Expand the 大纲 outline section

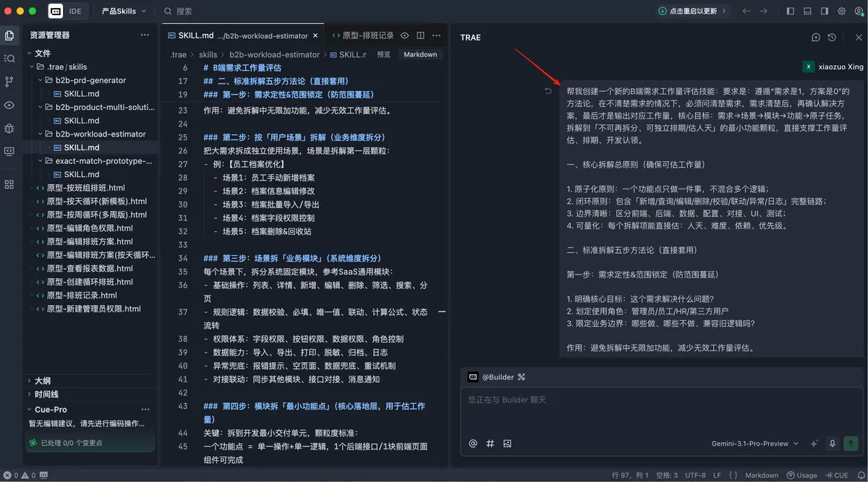point(43,381)
